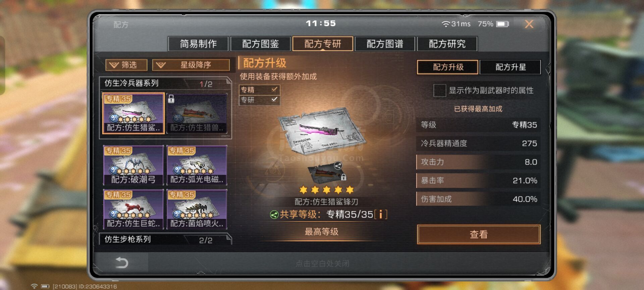Enable 显示作为副武器时的属性 checkbox

(439, 90)
